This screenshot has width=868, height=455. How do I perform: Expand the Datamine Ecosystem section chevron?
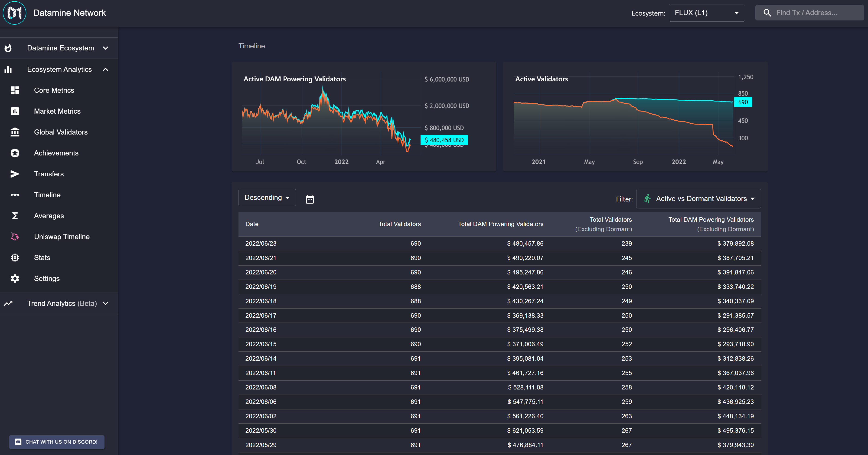105,48
